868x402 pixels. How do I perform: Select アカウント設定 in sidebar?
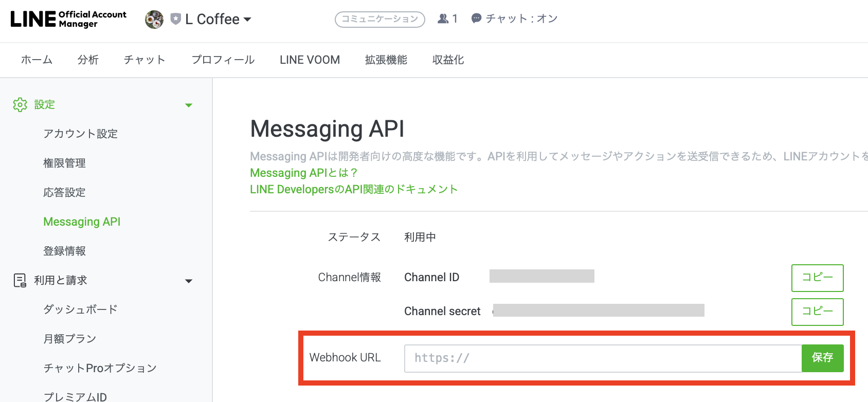(81, 134)
